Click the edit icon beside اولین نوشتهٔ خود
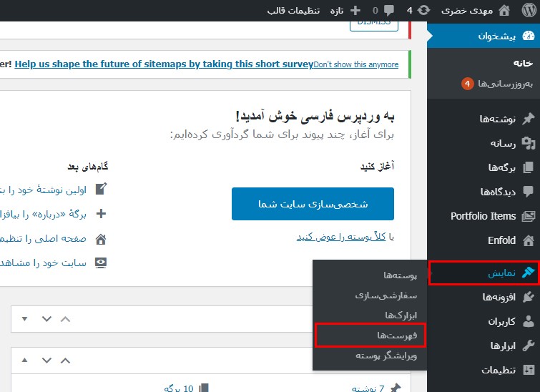Screen dimensions: 540x392 point(101,189)
